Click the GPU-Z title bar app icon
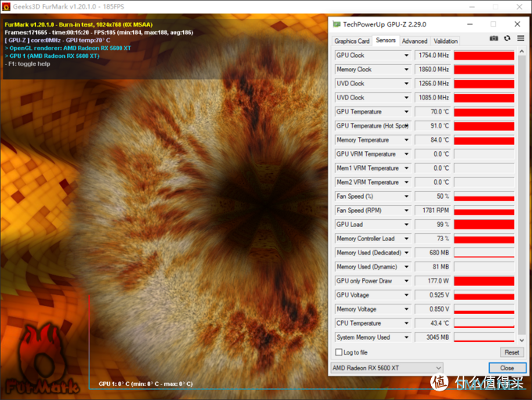This screenshot has width=532, height=400. pyautogui.click(x=336, y=24)
